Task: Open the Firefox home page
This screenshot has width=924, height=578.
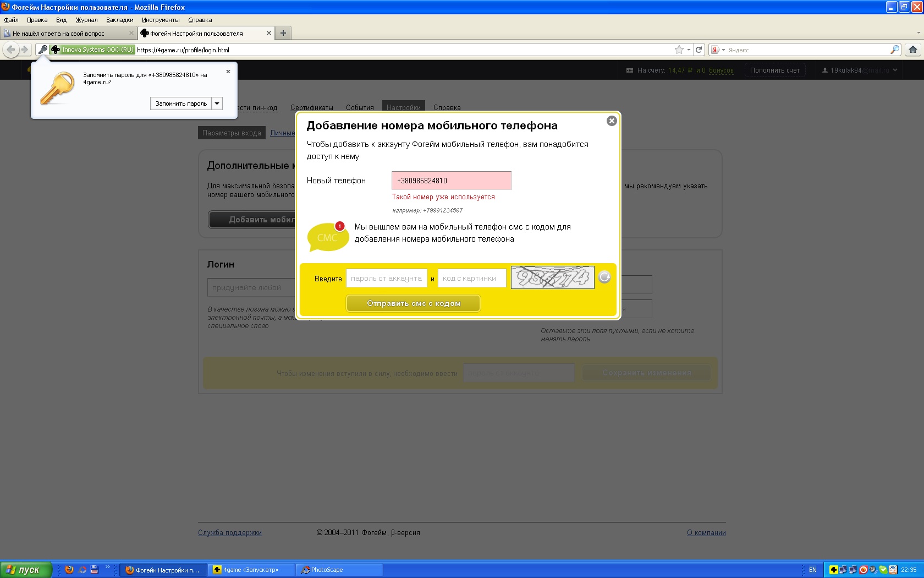Action: [x=913, y=50]
